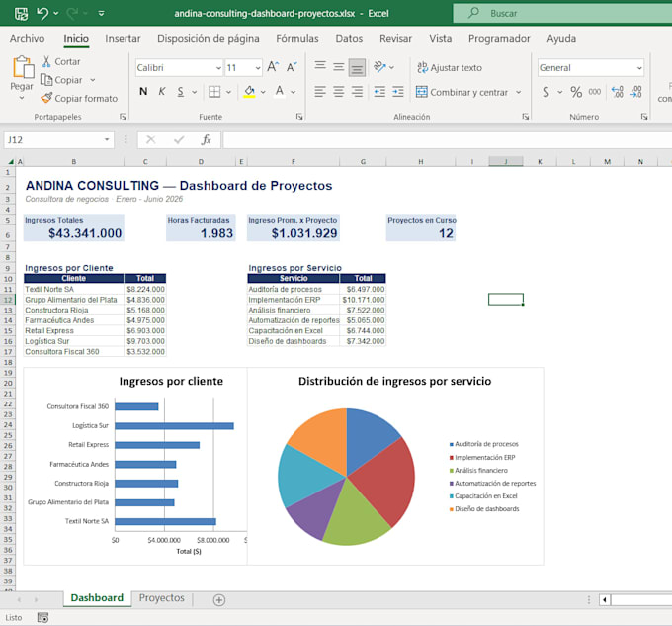672x626 pixels.
Task: Decrease decimal places icon
Action: [636, 92]
